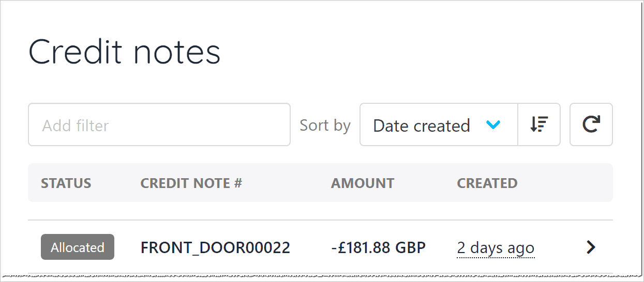Click the '#' symbol in the CREDIT NOTE header
Viewport: 644px width, 282px height.
(x=237, y=183)
